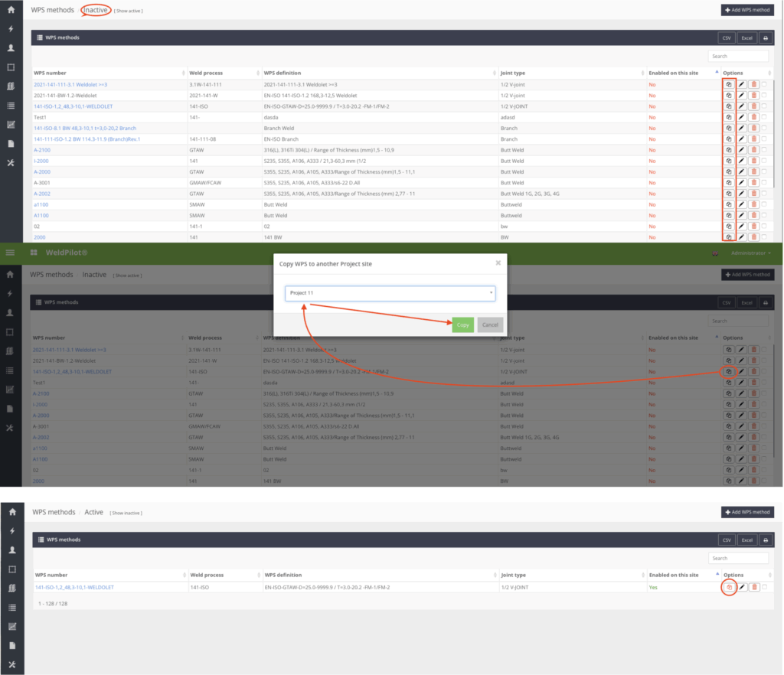Click the grid icon beside WeldPilot logo
This screenshot has width=784, height=675.
[34, 253]
